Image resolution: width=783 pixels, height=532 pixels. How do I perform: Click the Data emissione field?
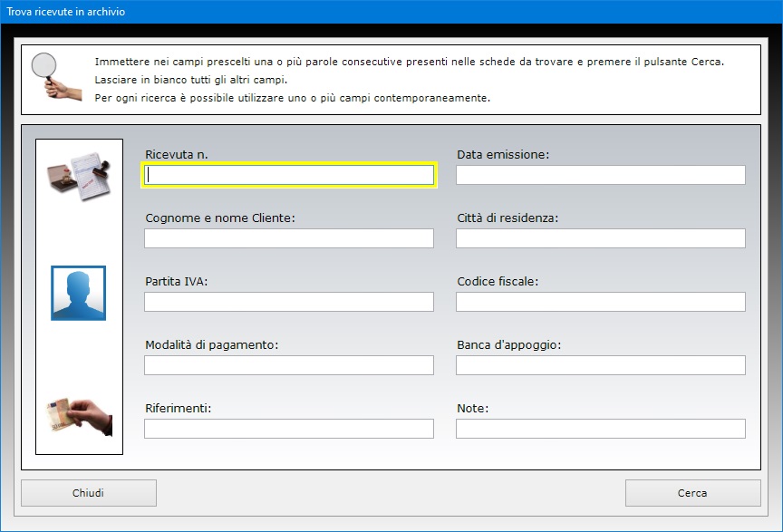tap(600, 175)
